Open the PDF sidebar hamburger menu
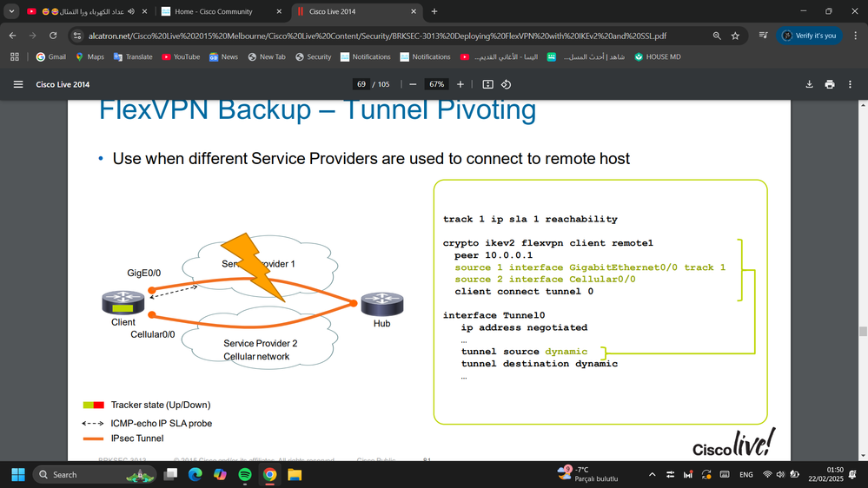 point(18,84)
